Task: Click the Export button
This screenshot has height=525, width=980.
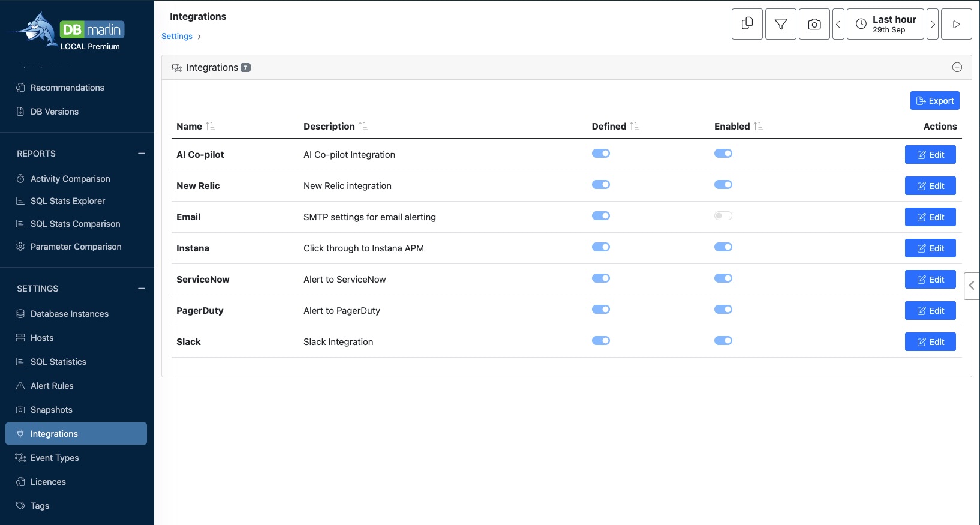Action: click(x=934, y=101)
